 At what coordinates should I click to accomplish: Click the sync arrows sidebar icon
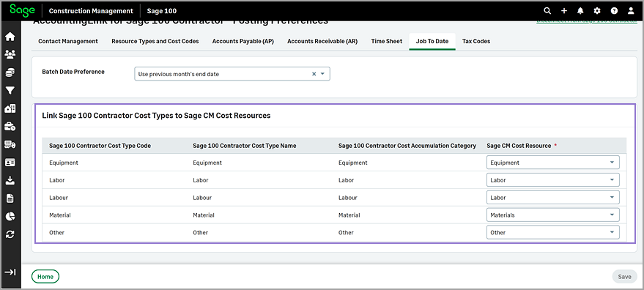coord(10,234)
